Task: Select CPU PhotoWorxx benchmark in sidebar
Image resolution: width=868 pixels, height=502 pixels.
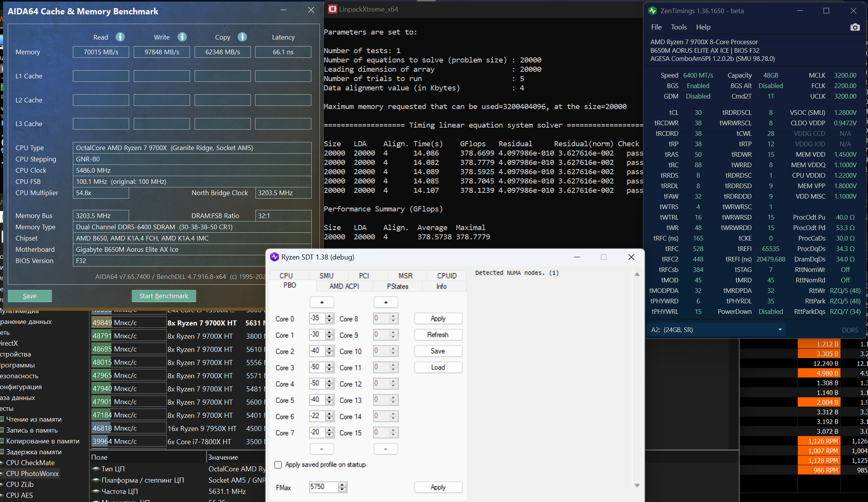Action: 32,473
